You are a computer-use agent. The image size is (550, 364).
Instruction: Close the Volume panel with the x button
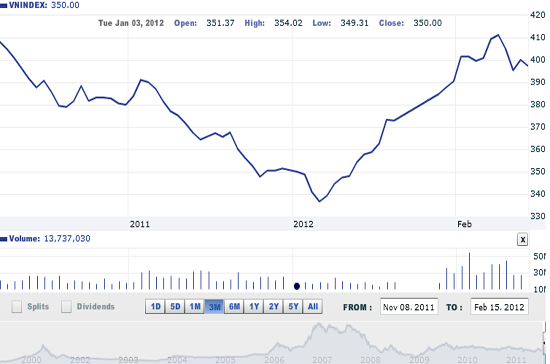pos(522,240)
